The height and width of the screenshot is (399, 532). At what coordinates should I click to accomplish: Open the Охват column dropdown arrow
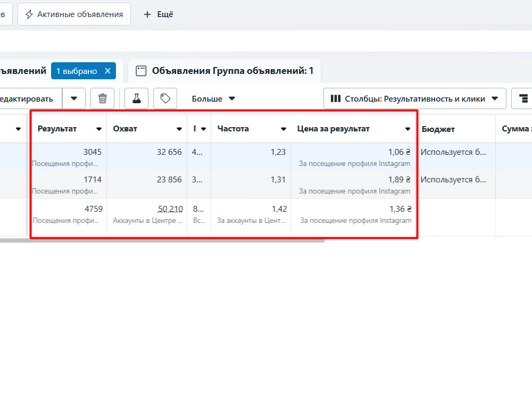tap(179, 129)
